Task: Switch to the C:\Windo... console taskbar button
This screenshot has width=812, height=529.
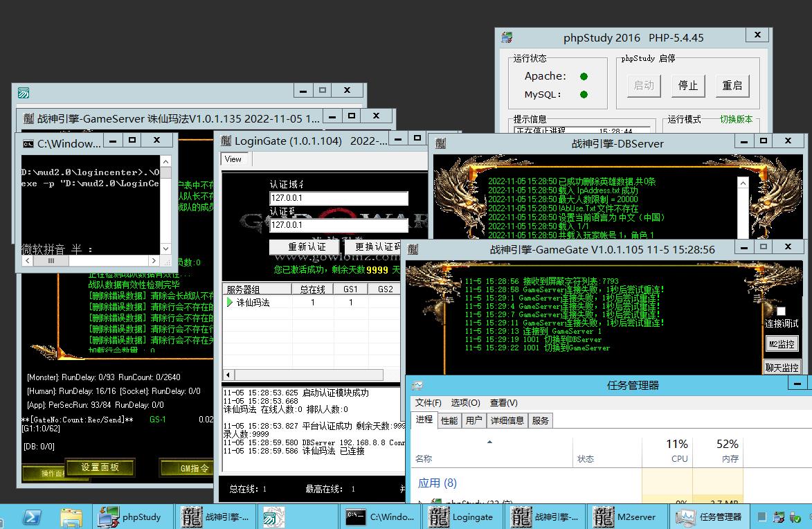Action: [x=380, y=517]
